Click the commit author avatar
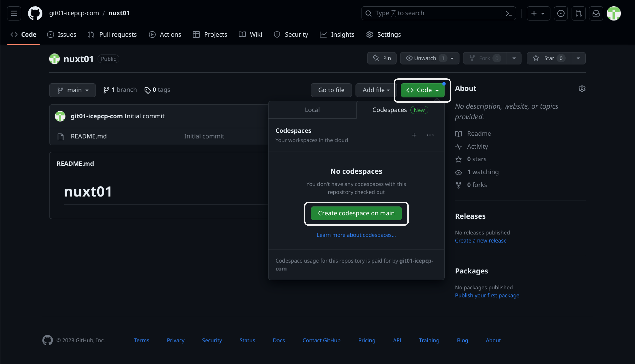Screen dimensions: 635x364 coord(60,116)
